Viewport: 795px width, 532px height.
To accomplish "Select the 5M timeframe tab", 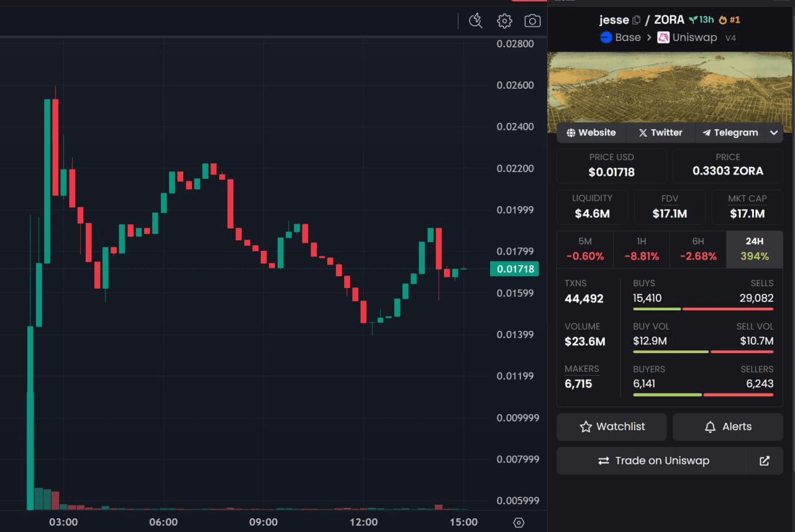I will (584, 248).
